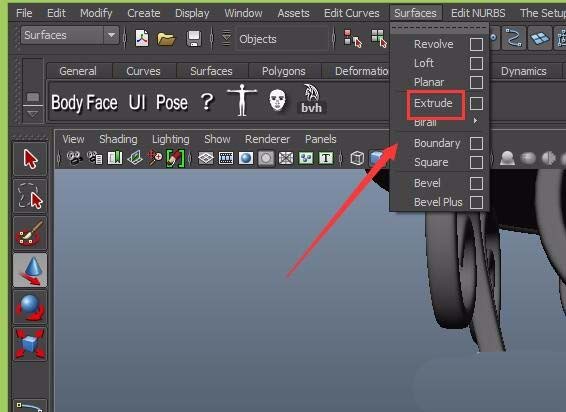Toggle the Gate Mask icon
566x412 pixels.
[266, 158]
